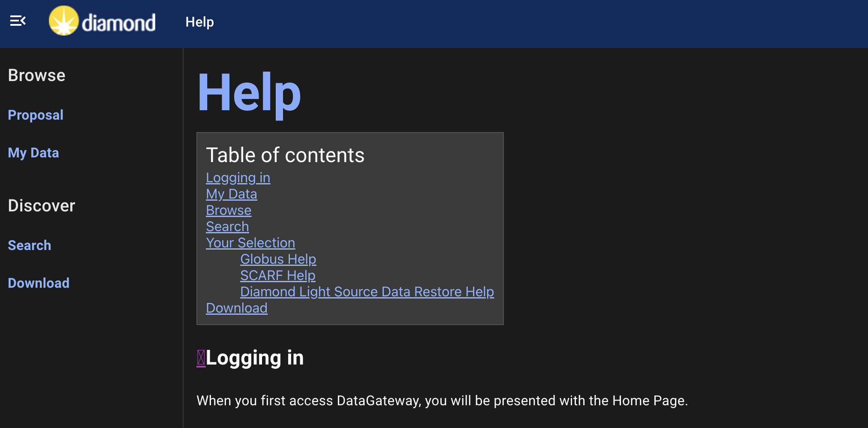Click the SCARF Help link
Screen dimensions: 868x428
[277, 275]
